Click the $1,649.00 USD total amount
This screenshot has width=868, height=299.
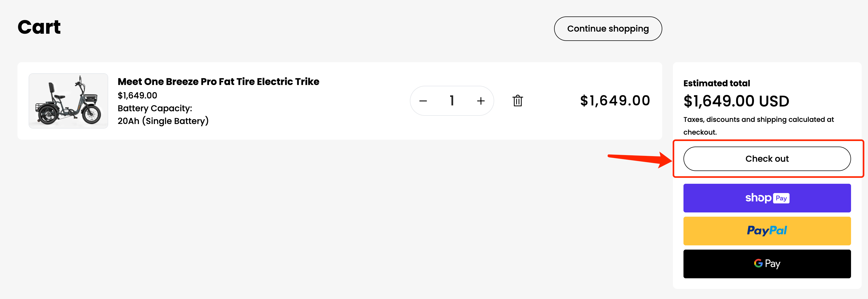coord(736,101)
